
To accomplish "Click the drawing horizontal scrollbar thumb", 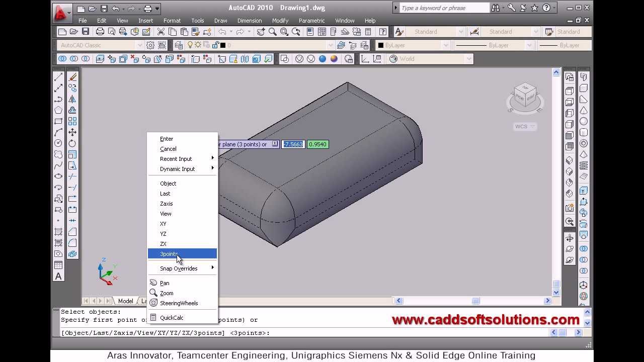I will point(475,301).
